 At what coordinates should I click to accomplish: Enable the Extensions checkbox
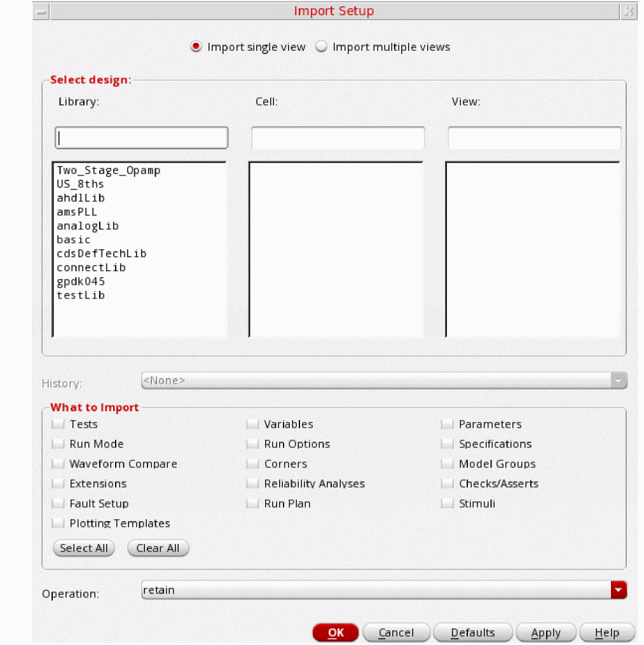pos(58,484)
